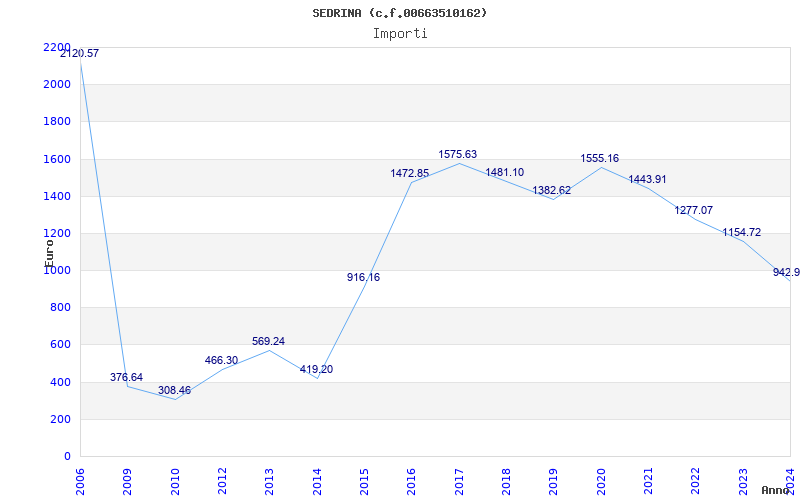The height and width of the screenshot is (500, 800).
Task: Click the x-axis year label 2019
Action: 554,482
